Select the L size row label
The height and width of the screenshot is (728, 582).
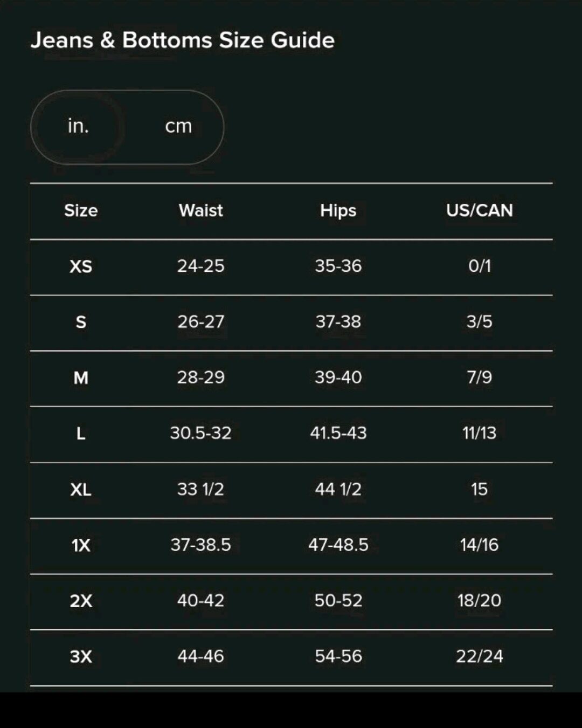(x=81, y=434)
